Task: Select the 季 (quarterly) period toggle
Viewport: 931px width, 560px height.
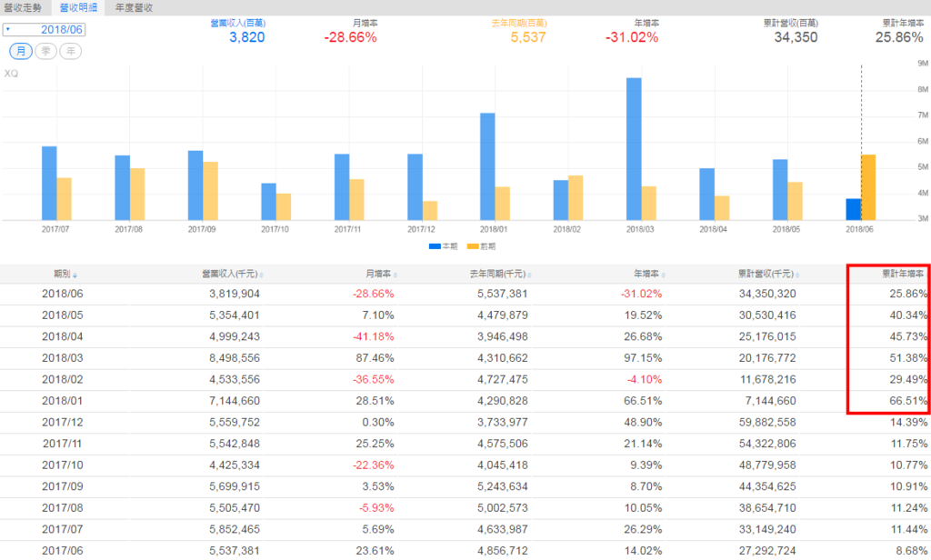Action: pyautogui.click(x=45, y=51)
